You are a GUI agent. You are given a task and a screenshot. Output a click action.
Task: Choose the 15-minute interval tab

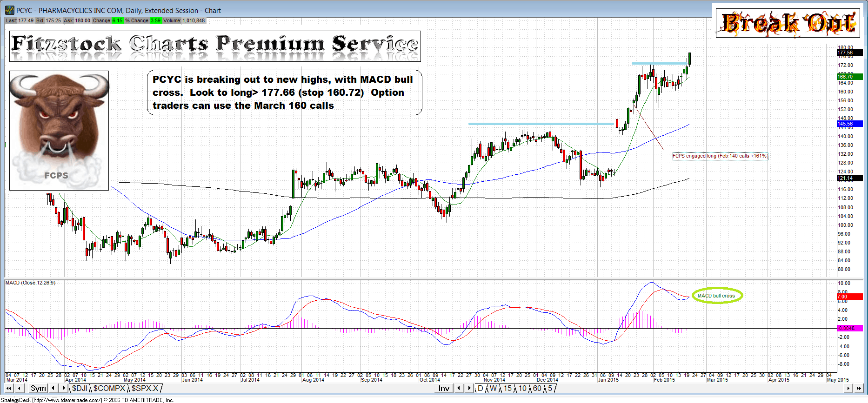click(507, 388)
